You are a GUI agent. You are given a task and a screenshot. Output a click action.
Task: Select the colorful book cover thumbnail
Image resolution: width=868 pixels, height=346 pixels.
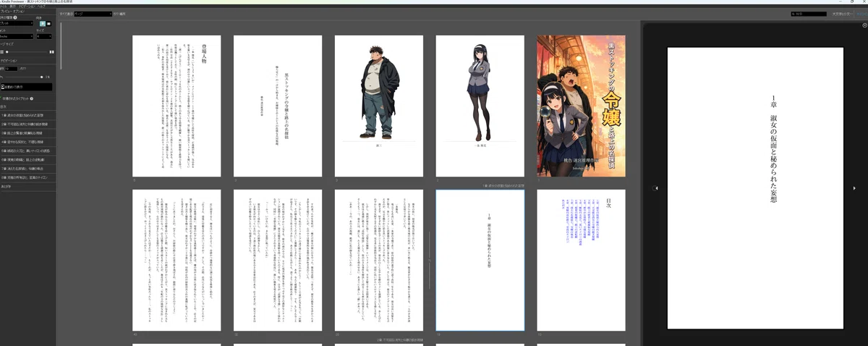click(x=581, y=106)
